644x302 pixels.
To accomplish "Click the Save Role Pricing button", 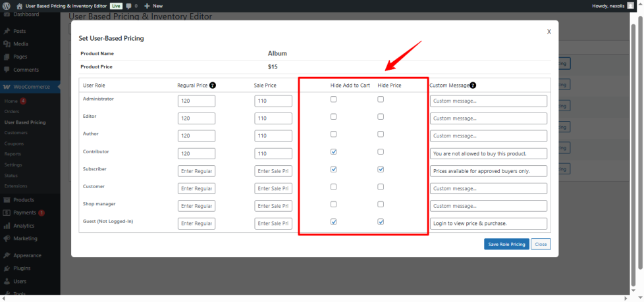I will tap(506, 244).
